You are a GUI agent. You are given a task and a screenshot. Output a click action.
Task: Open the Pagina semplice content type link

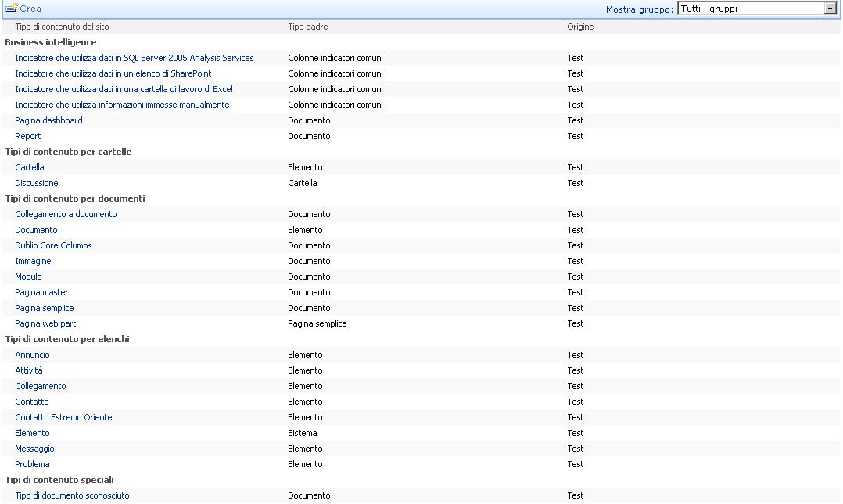click(44, 308)
